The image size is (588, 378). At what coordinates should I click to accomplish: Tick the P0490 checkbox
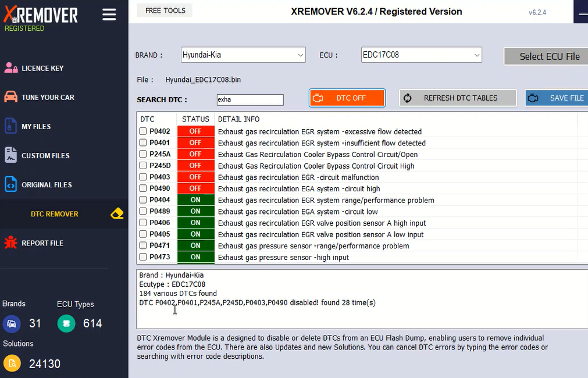pyautogui.click(x=143, y=188)
